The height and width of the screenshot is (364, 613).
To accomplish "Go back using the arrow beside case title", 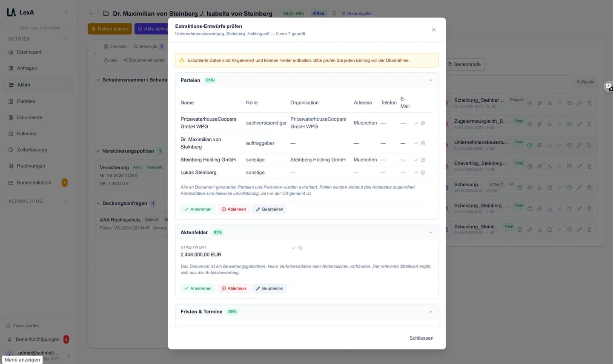I will click(x=92, y=14).
